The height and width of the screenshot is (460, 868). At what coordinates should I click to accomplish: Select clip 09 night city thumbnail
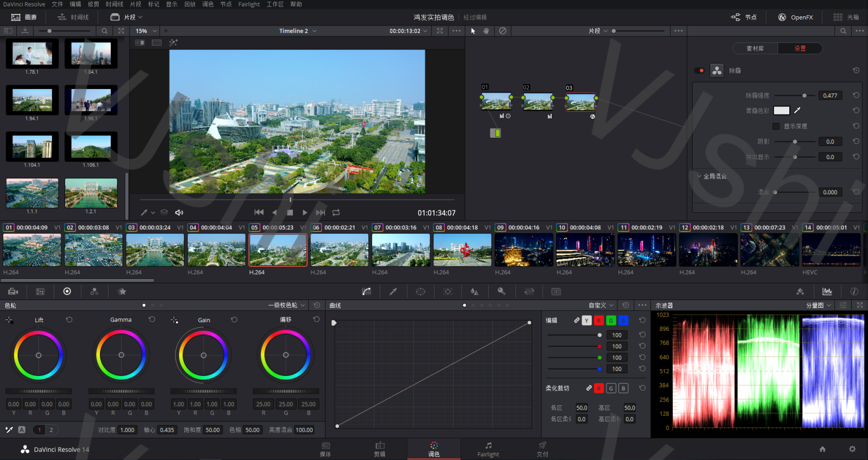[x=524, y=250]
